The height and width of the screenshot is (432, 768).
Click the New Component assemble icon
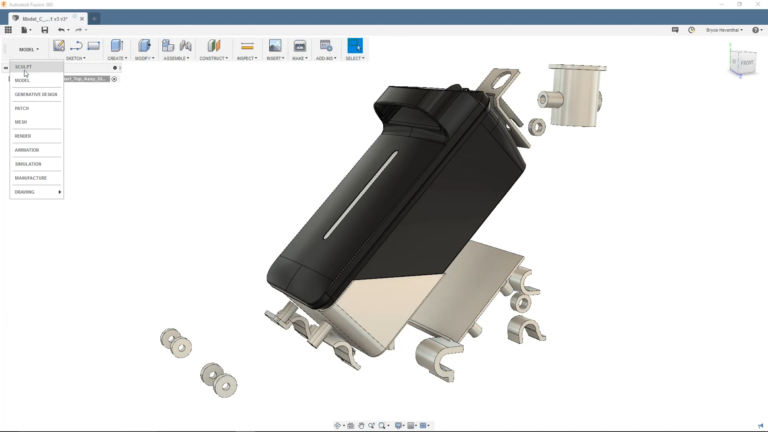click(x=168, y=46)
